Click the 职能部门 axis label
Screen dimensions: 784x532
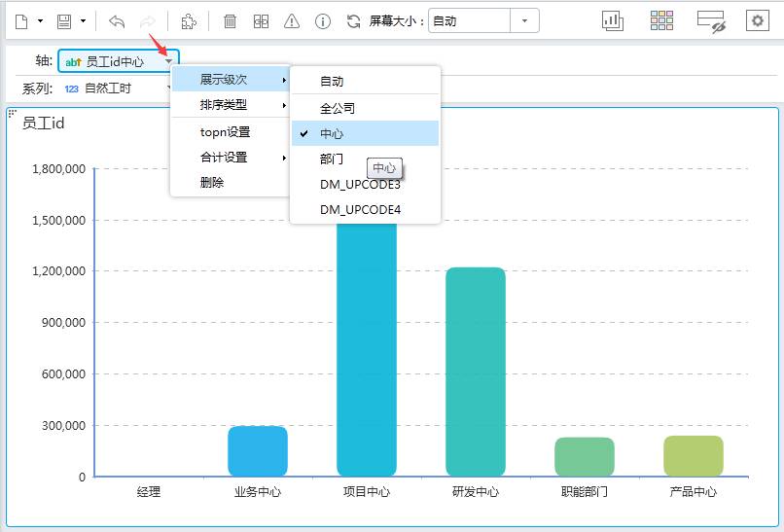(585, 492)
